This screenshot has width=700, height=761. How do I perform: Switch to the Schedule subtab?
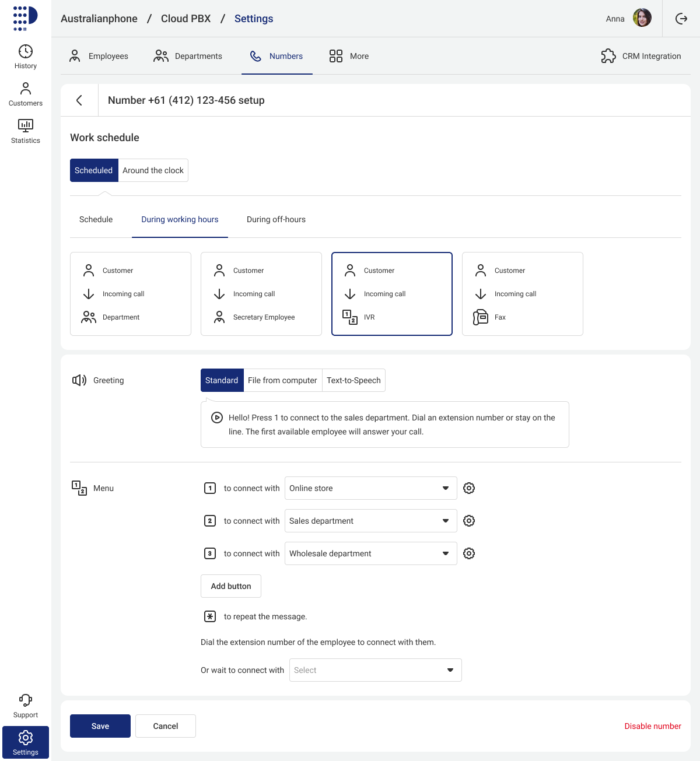pyautogui.click(x=96, y=219)
